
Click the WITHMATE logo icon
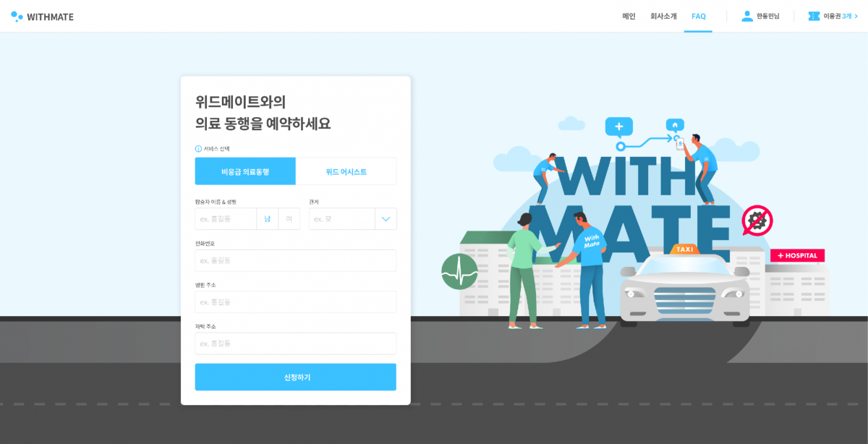[x=17, y=16]
